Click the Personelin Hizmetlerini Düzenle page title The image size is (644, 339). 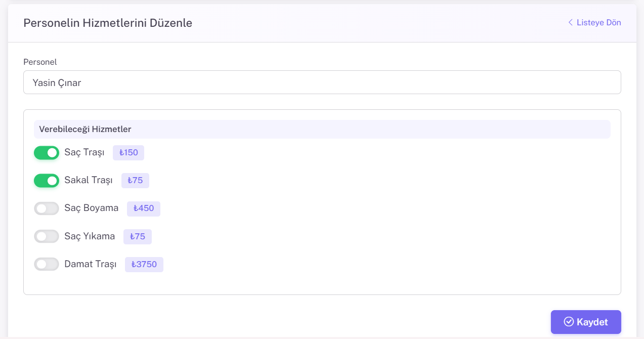[x=108, y=23]
